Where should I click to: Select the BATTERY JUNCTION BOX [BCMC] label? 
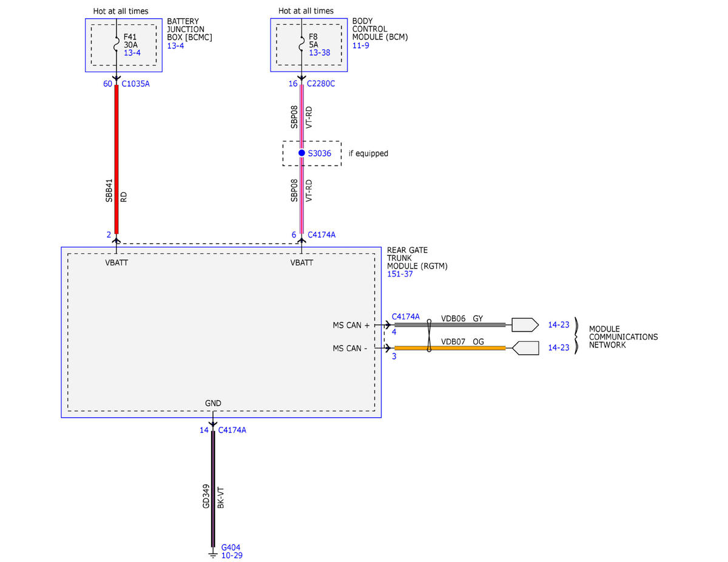190,29
